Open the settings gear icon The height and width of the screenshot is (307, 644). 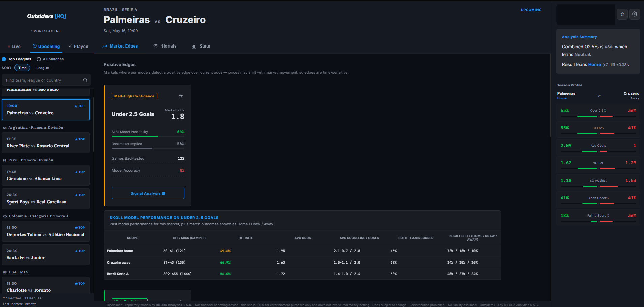(x=635, y=14)
